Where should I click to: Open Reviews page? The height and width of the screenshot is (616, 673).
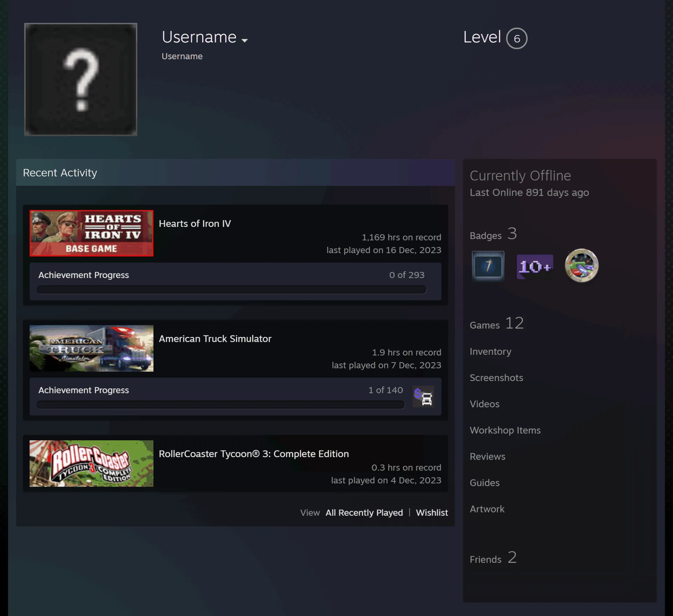coord(487,456)
